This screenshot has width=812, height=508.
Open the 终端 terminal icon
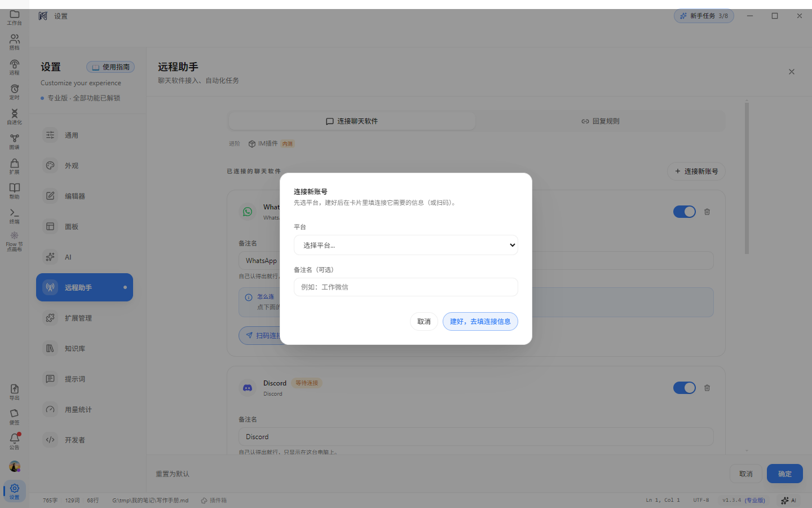coord(15,216)
